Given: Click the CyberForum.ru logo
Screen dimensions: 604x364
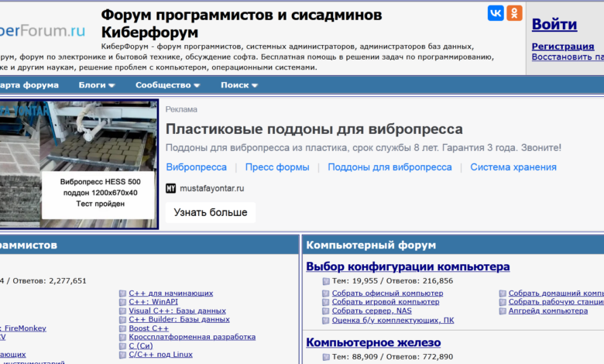Looking at the screenshot, I should (x=43, y=31).
